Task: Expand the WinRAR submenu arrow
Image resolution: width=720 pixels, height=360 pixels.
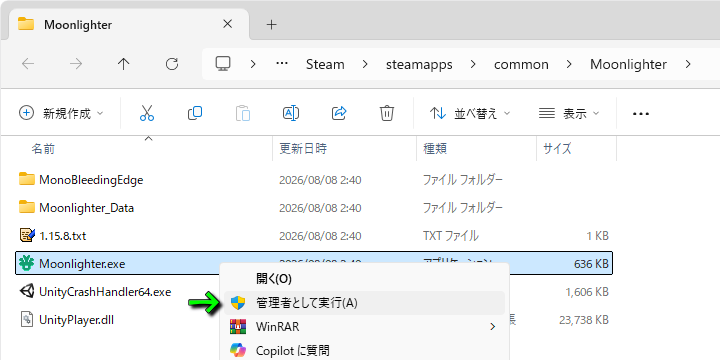Action: [x=493, y=327]
